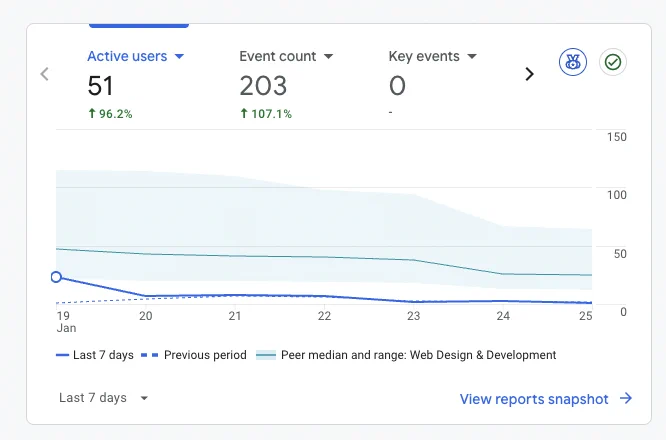Click the 20 date axis label
The width and height of the screenshot is (666, 440).
tap(146, 316)
